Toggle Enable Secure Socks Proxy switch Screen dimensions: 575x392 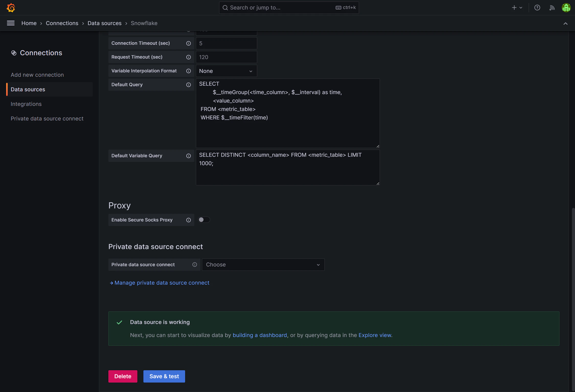click(204, 220)
